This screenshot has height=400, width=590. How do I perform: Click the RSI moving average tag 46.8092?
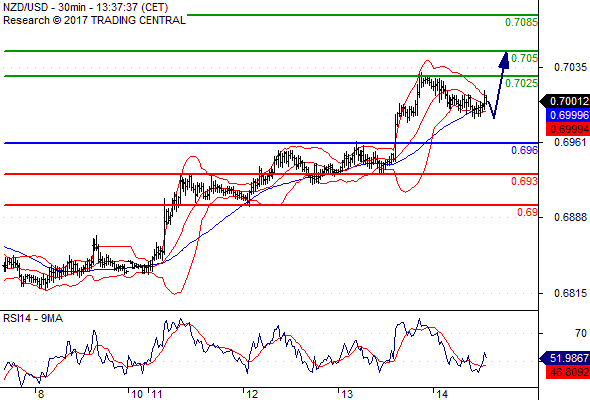568,372
